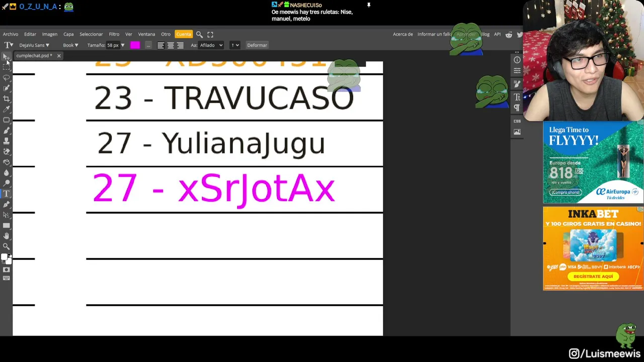Open the font size dropdown arrow
Image resolution: width=644 pixels, height=362 pixels.
click(x=122, y=45)
